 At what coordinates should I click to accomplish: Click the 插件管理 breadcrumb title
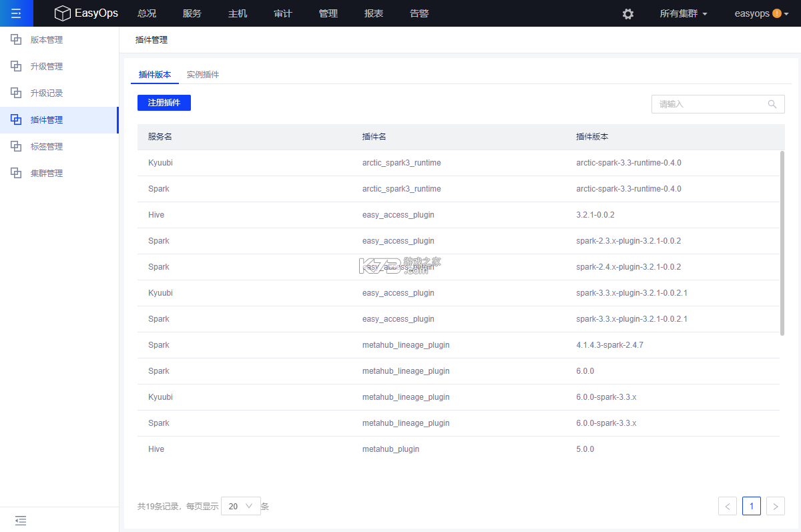click(x=152, y=40)
